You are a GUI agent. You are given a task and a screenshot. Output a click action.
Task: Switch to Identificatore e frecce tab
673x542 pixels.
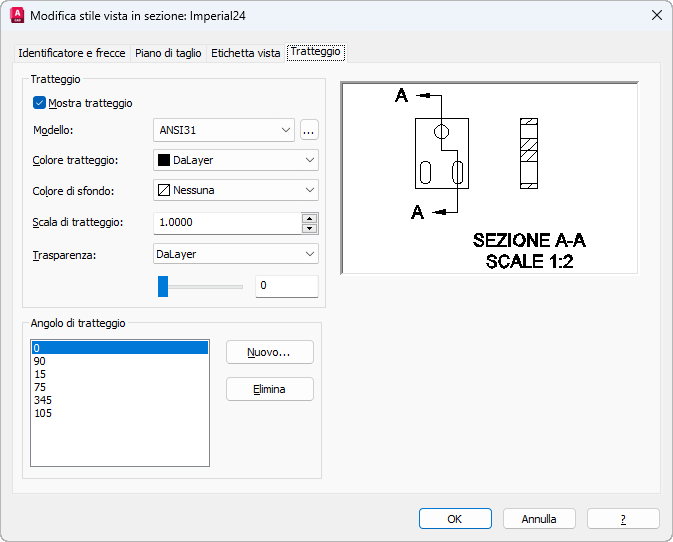point(72,53)
